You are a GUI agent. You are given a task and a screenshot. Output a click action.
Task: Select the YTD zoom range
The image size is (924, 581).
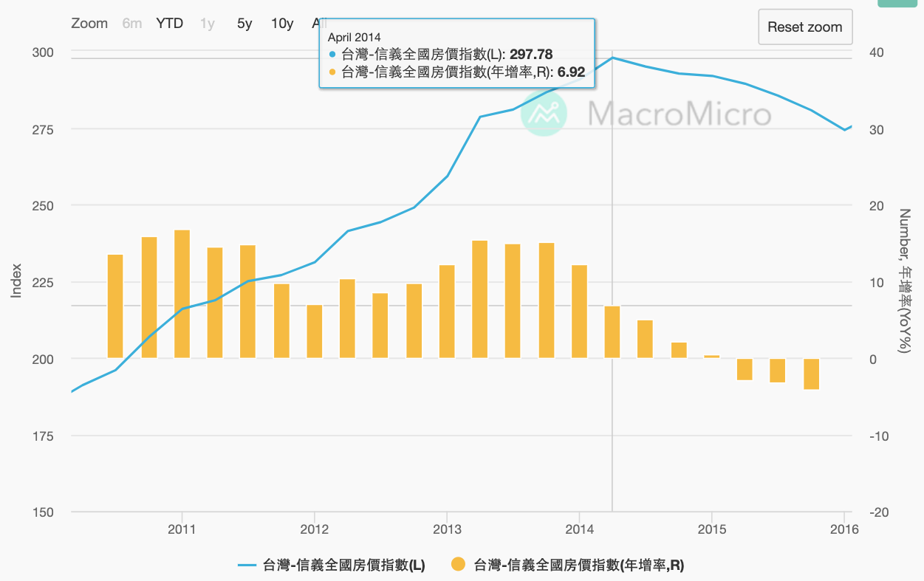169,24
